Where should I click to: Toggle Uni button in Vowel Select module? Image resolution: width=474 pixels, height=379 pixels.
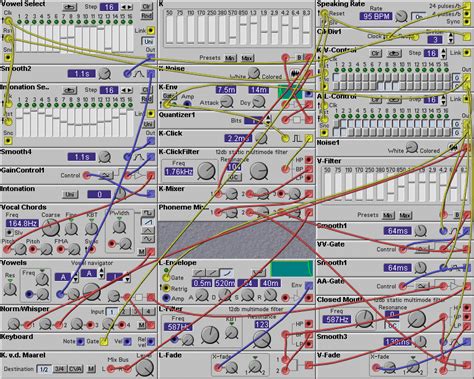point(148,41)
